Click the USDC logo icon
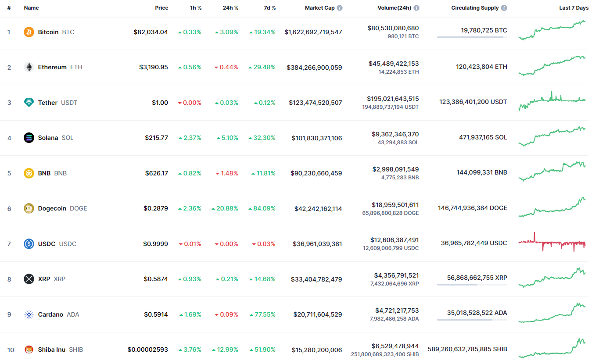 click(29, 244)
